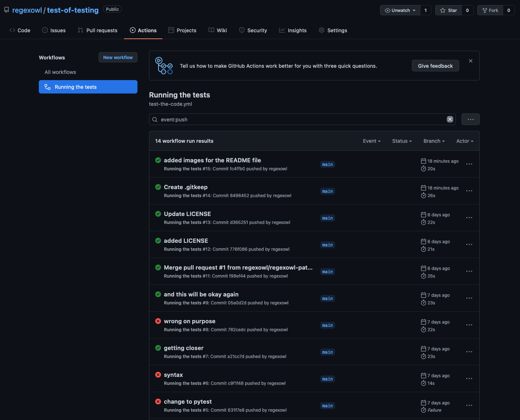Go to the Security tab
Screen dimensions: 520x420
tap(253, 30)
